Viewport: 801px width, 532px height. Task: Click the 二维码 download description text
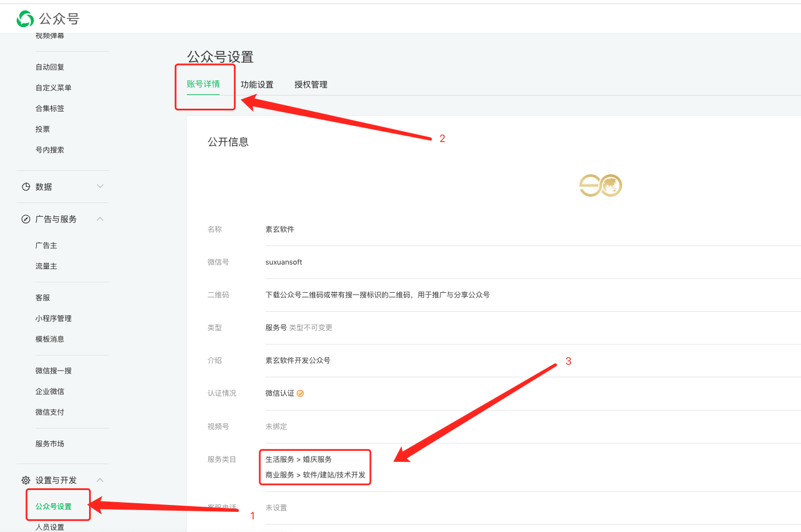click(x=377, y=295)
